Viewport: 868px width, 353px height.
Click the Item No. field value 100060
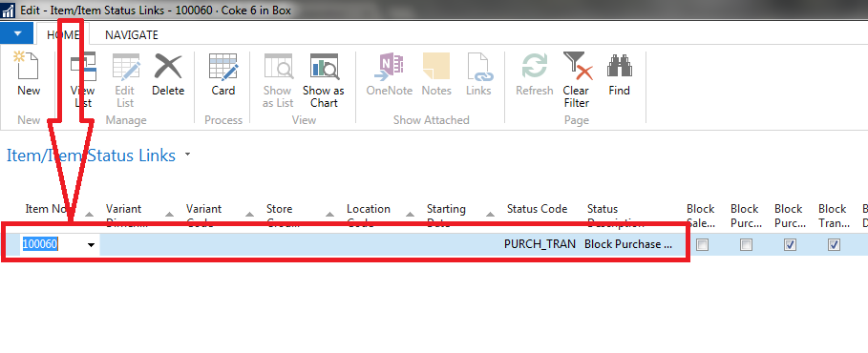40,244
